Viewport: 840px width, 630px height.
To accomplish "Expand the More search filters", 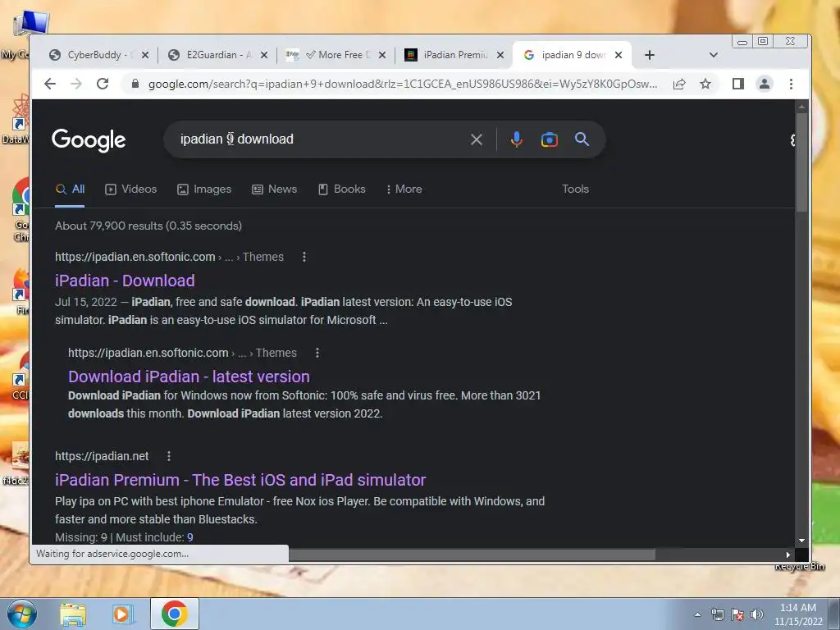I will click(404, 189).
